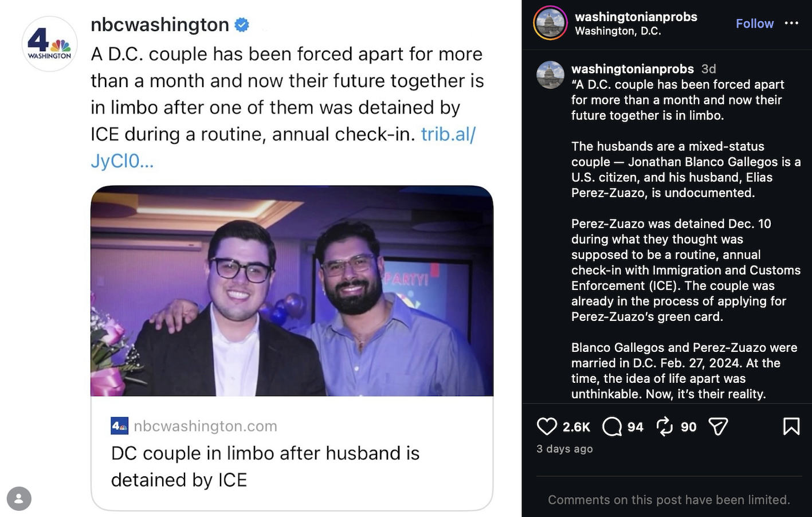Open the nbcwashington.com article headline card

coord(265,466)
